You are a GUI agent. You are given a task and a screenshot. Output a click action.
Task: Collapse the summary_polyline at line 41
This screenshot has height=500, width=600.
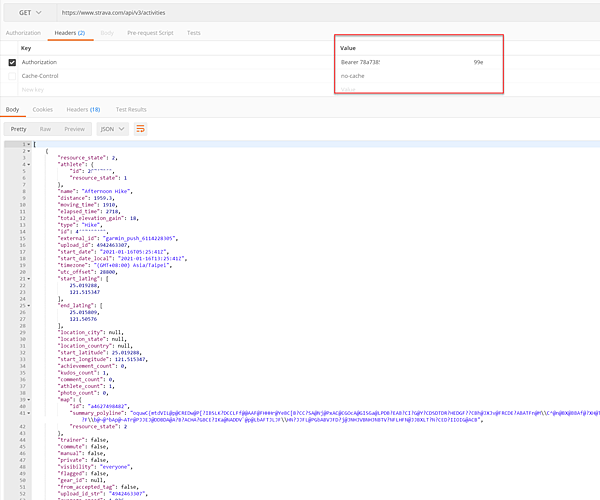coord(29,413)
